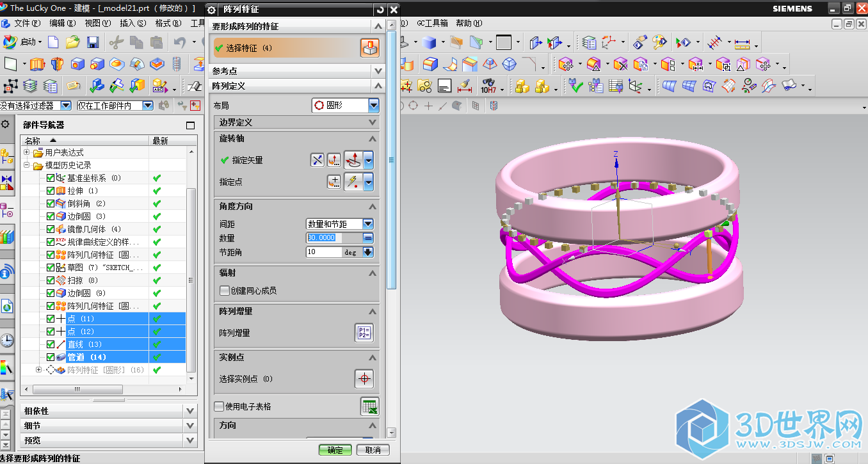This screenshot has height=464, width=868.
Task: Toggle checkbox for 直线 (13) feature
Action: (x=51, y=344)
